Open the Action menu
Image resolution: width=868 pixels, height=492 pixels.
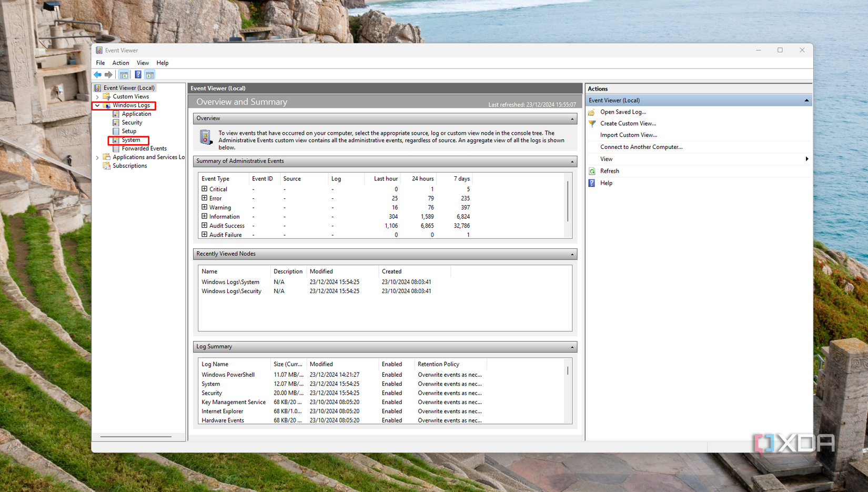[120, 63]
